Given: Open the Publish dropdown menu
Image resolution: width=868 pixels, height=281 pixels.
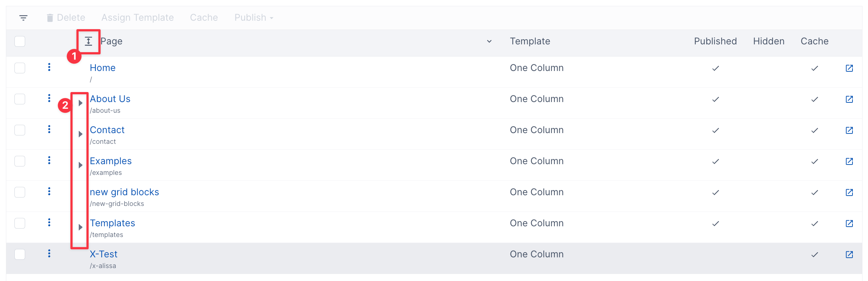Looking at the screenshot, I should click(x=254, y=18).
